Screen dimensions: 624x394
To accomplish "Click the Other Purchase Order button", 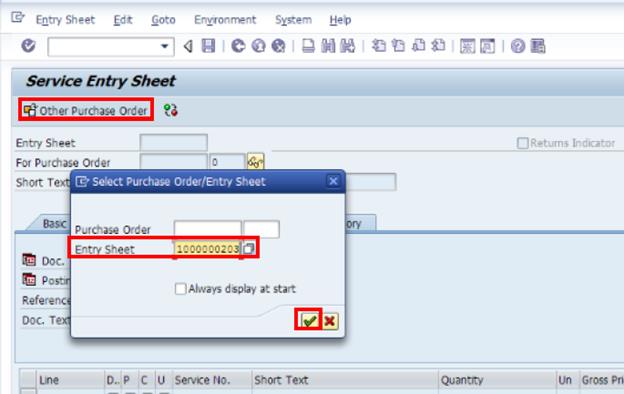I will (86, 110).
